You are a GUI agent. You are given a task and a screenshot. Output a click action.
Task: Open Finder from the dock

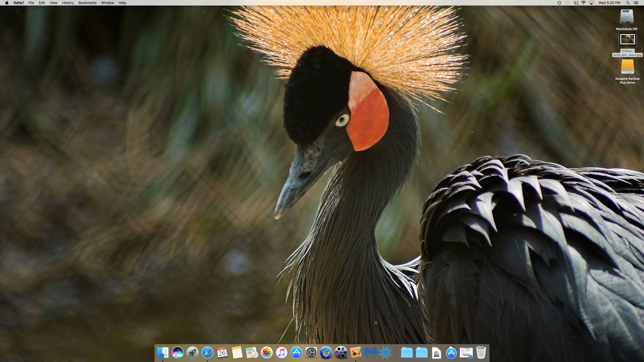point(163,352)
